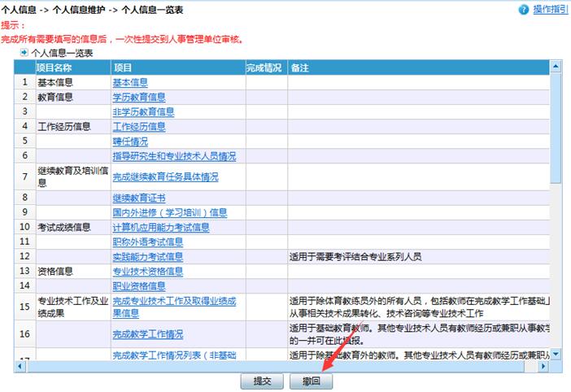This screenshot has width=571, height=392.
Task: Open the 专业技术资格信息 link
Action: [147, 271]
